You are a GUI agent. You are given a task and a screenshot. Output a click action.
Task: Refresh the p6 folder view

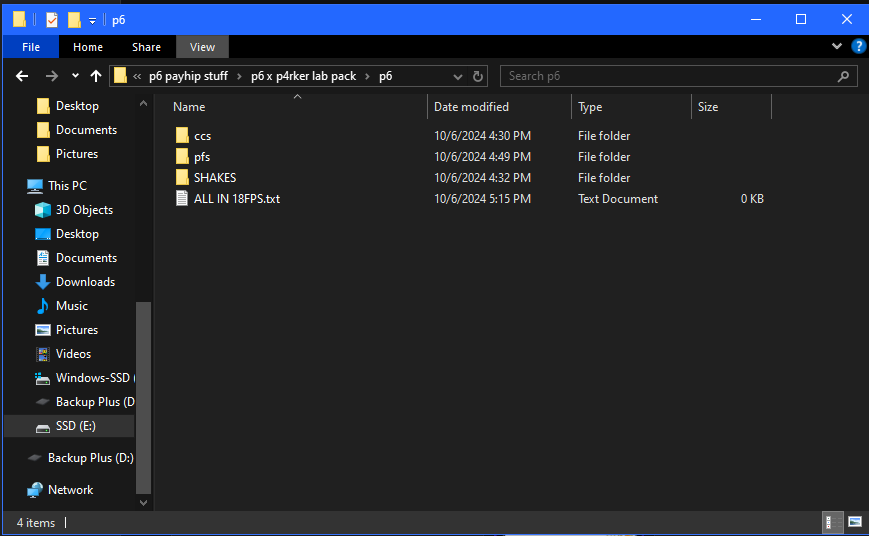478,76
